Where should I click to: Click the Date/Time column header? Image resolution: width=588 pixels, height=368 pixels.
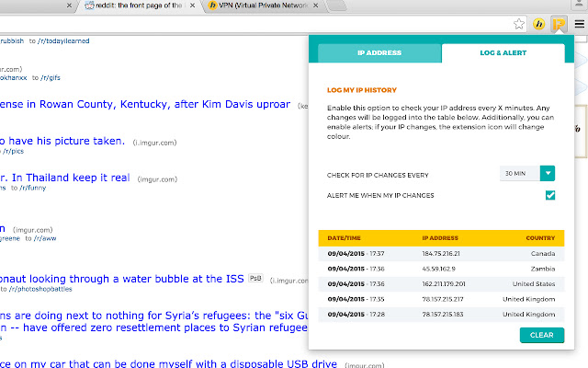[x=345, y=236]
